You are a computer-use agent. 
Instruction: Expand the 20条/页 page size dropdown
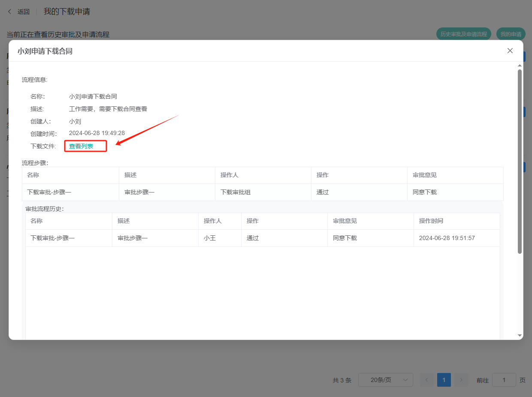pyautogui.click(x=385, y=380)
